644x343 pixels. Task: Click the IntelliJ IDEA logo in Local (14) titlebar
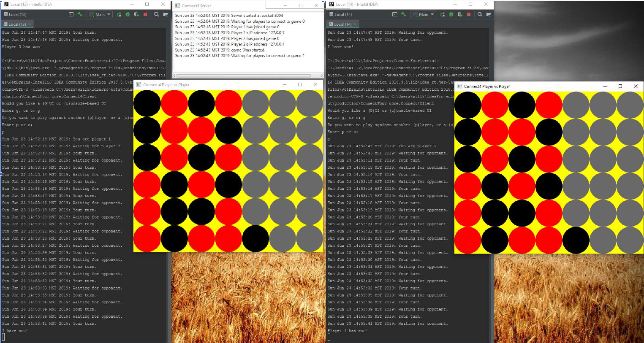331,5
